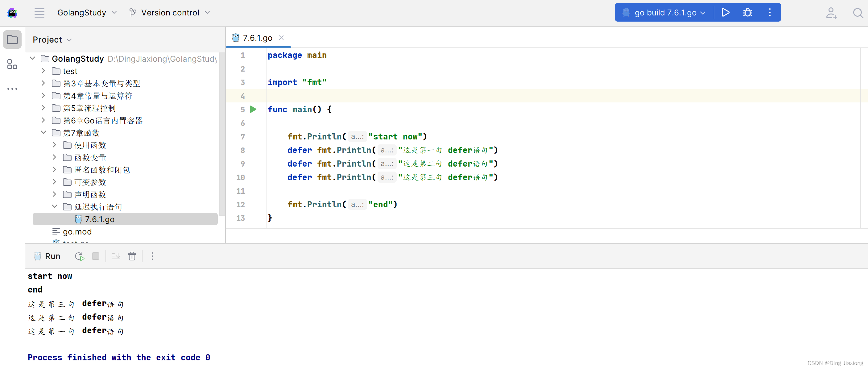This screenshot has height=369, width=868.
Task: Show more tool windows ellipsis
Action: coord(12,89)
